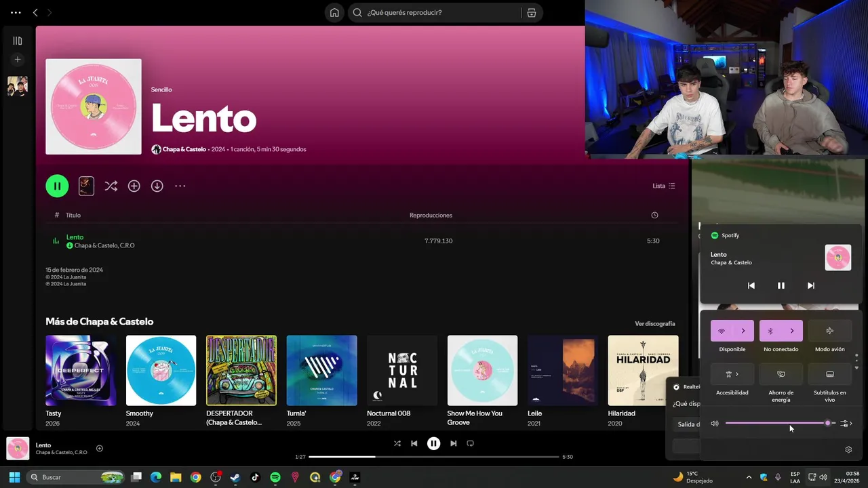Open the Lista view options dropdown
This screenshot has height=488, width=868.
click(x=664, y=186)
